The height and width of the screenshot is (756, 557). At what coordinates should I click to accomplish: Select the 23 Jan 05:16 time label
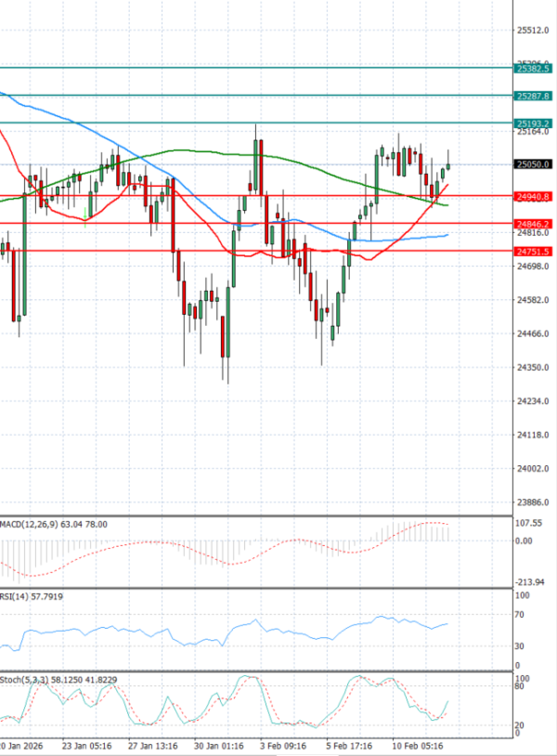86,746
